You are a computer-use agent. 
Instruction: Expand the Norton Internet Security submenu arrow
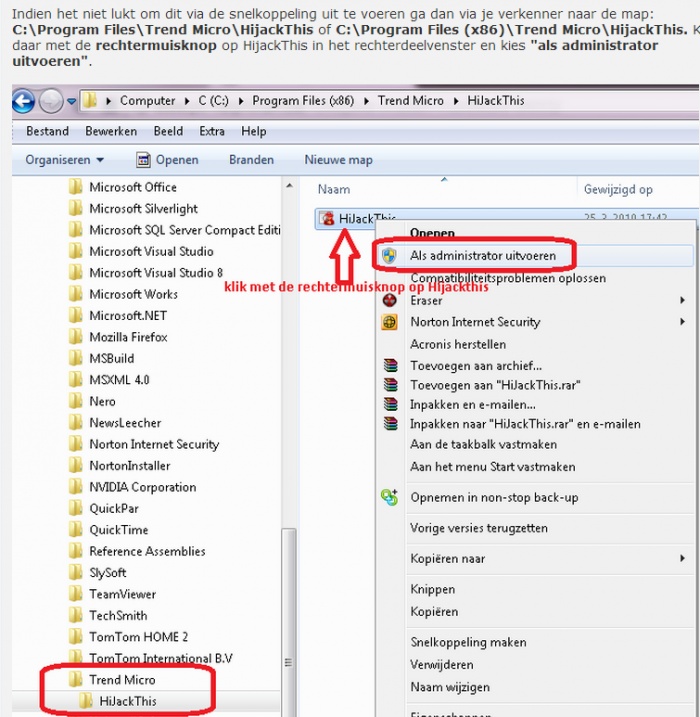[x=682, y=322]
